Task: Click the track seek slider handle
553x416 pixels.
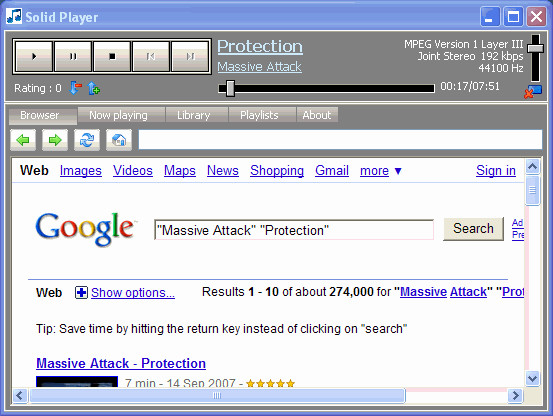Action: click(x=230, y=88)
